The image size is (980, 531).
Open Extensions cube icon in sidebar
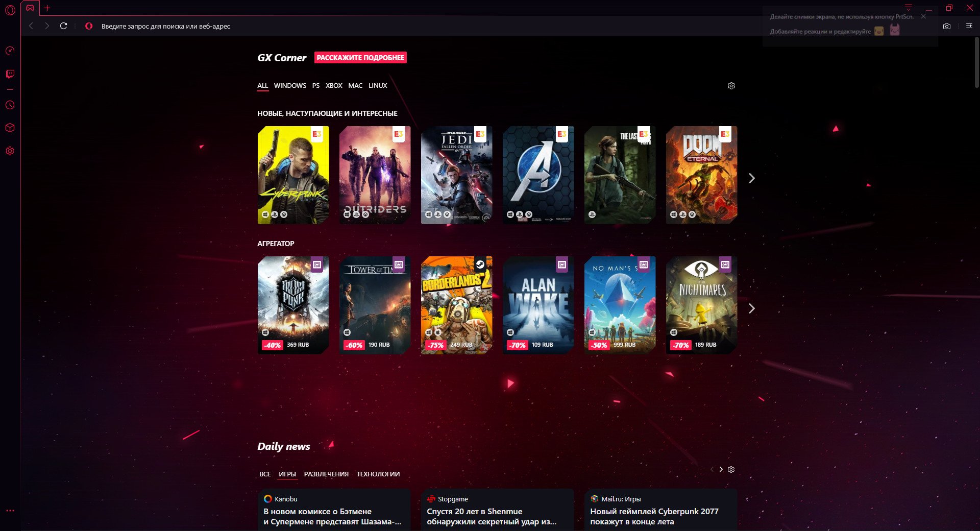[x=10, y=128]
